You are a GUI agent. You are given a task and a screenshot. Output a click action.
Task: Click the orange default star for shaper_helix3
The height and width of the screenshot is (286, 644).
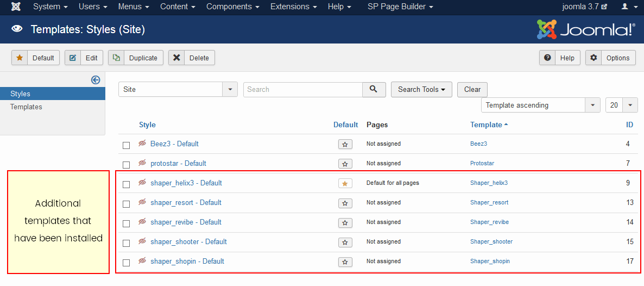pyautogui.click(x=345, y=183)
